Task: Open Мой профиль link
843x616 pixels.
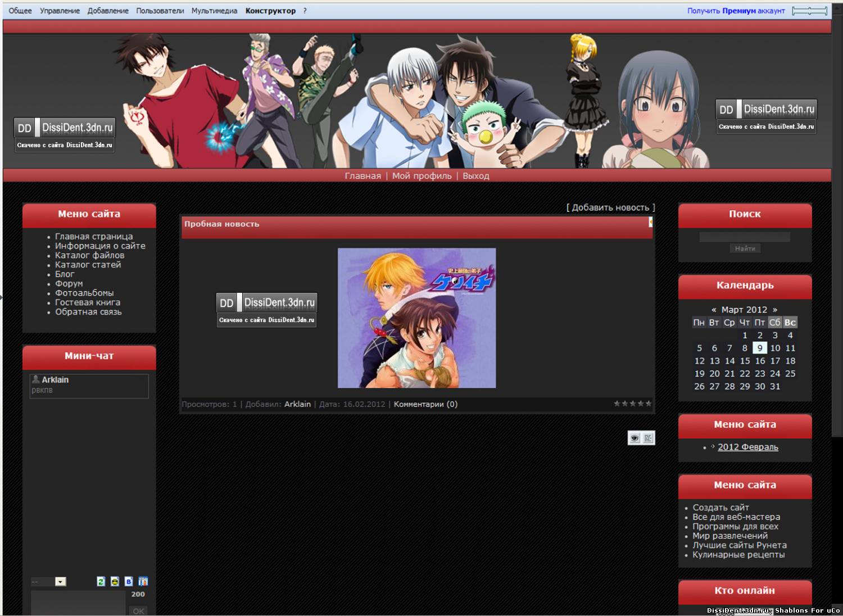Action: 422,176
